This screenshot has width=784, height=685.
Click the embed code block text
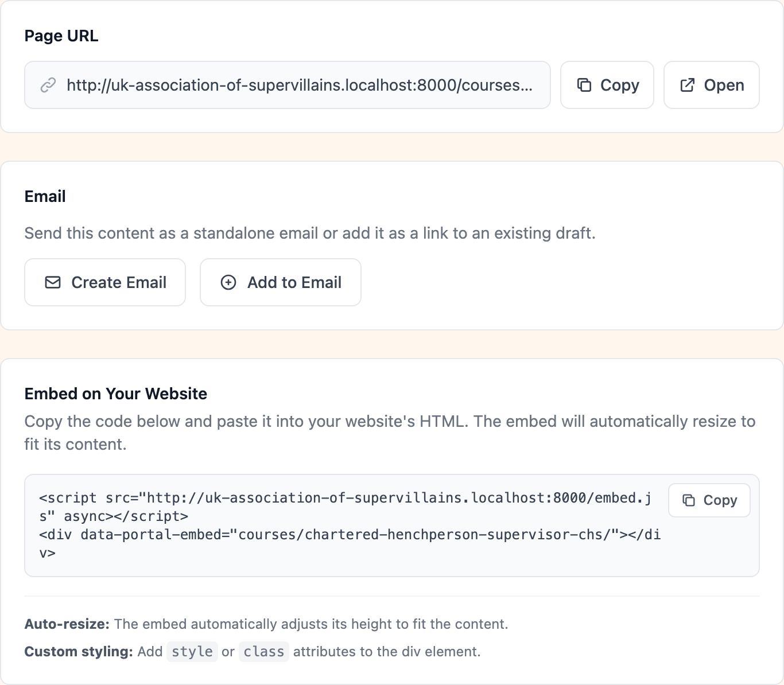[350, 526]
